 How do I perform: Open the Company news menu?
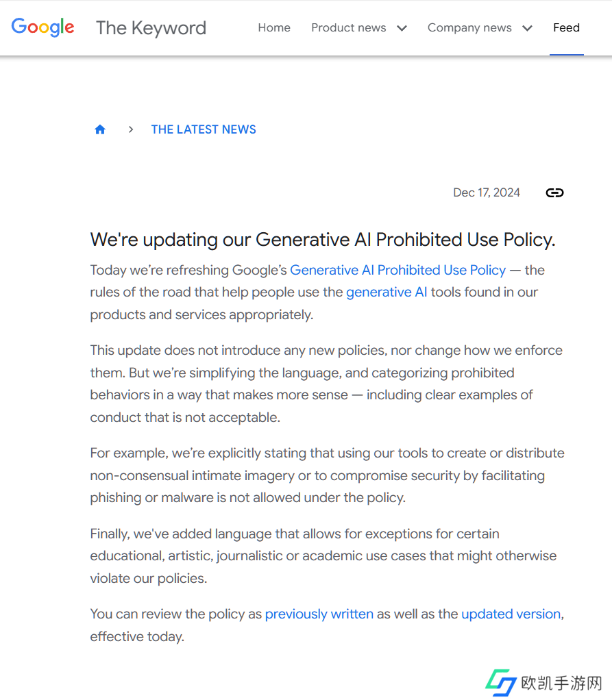(469, 28)
